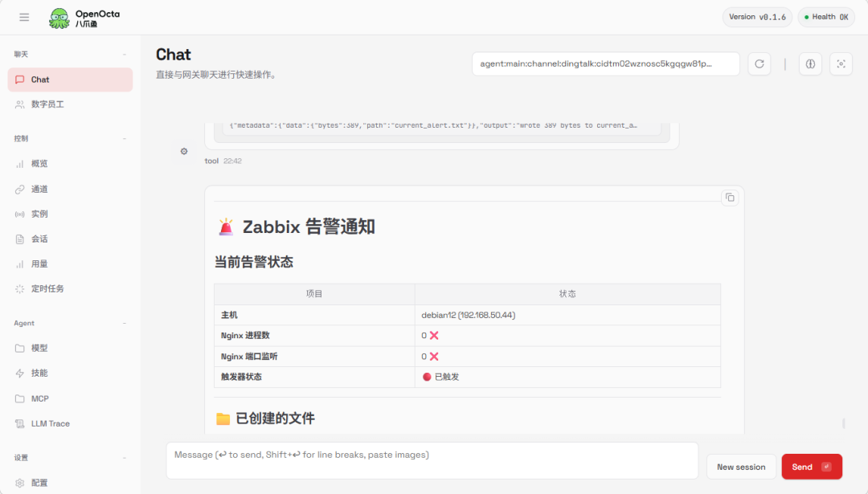Open MCP page in sidebar
The width and height of the screenshot is (868, 494).
[x=70, y=398]
